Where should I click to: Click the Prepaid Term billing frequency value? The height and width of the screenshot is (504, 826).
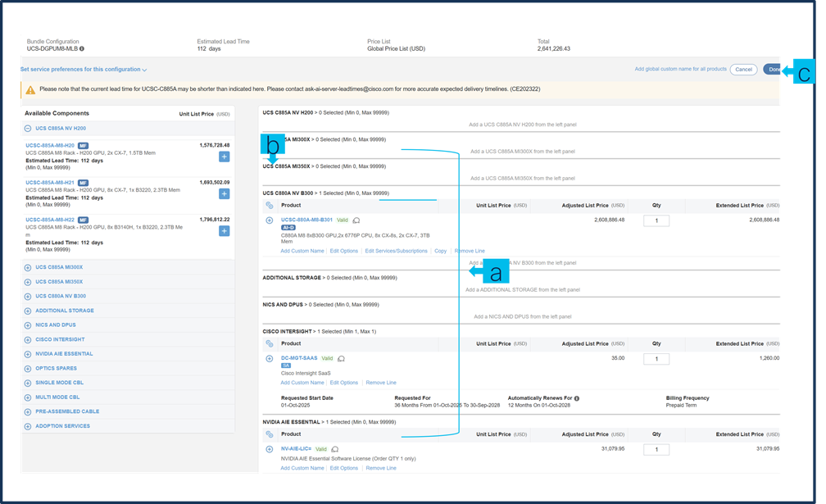681,406
